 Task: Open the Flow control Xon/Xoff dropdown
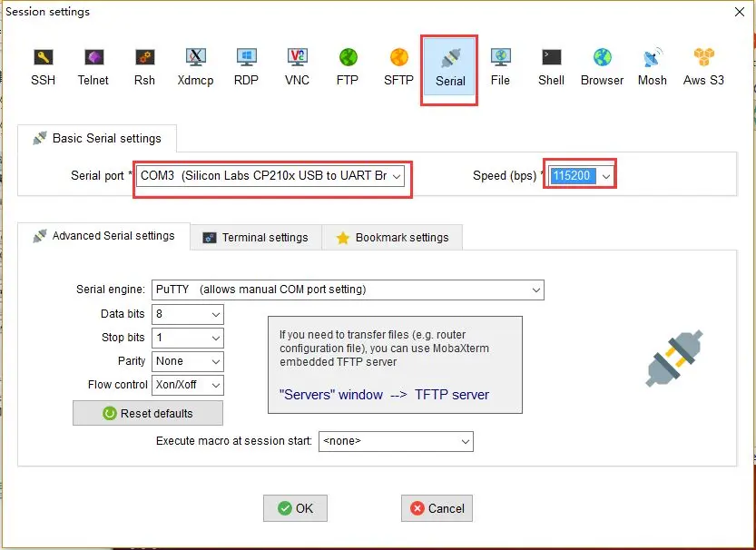[x=188, y=385]
